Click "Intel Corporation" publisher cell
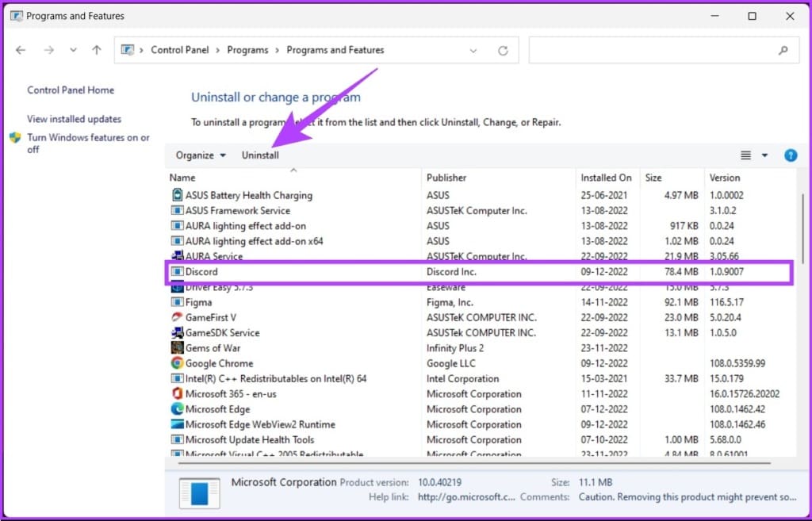 click(462, 378)
